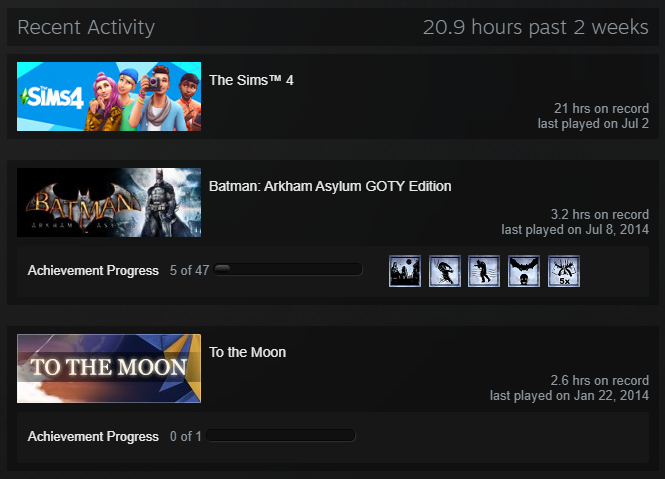Click the 5 of 47 achievement count
665x479 pixels.
click(189, 270)
